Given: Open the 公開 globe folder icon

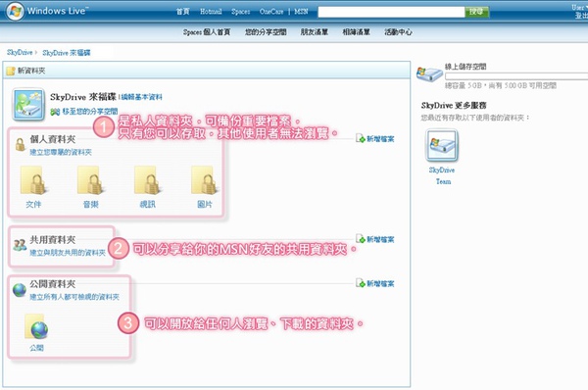Looking at the screenshot, I should (x=36, y=326).
